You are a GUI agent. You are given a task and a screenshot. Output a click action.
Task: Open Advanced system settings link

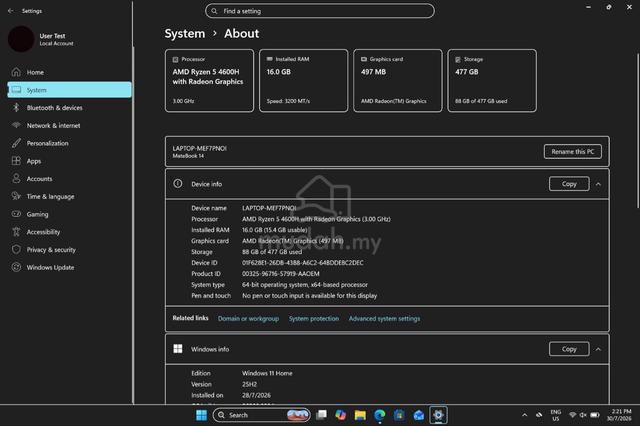coord(384,318)
